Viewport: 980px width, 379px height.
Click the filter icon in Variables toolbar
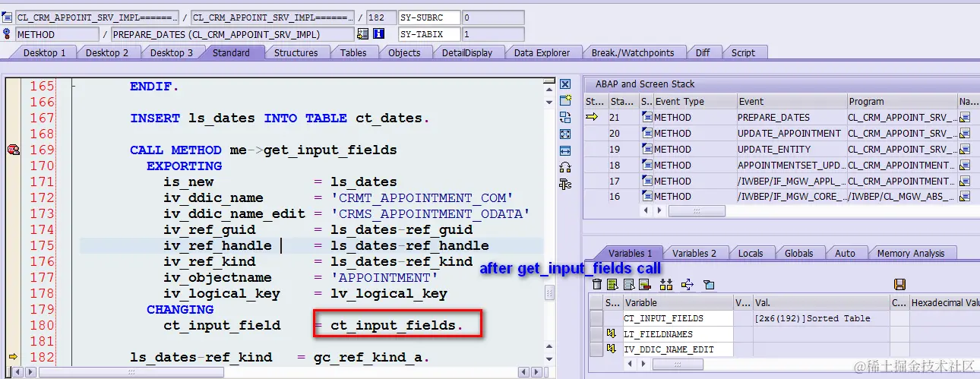(x=709, y=284)
